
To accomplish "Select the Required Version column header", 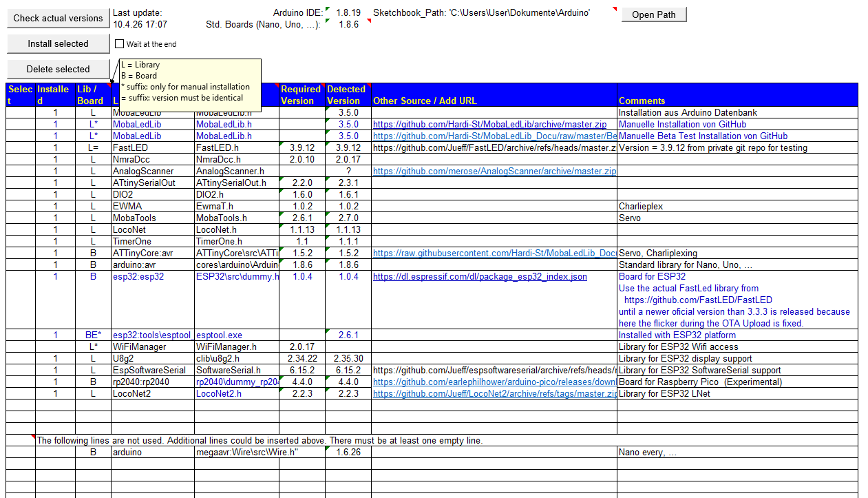I will pyautogui.click(x=301, y=95).
